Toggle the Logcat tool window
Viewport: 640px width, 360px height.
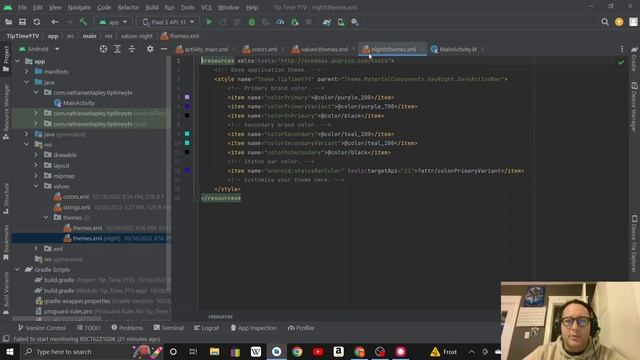click(x=207, y=328)
